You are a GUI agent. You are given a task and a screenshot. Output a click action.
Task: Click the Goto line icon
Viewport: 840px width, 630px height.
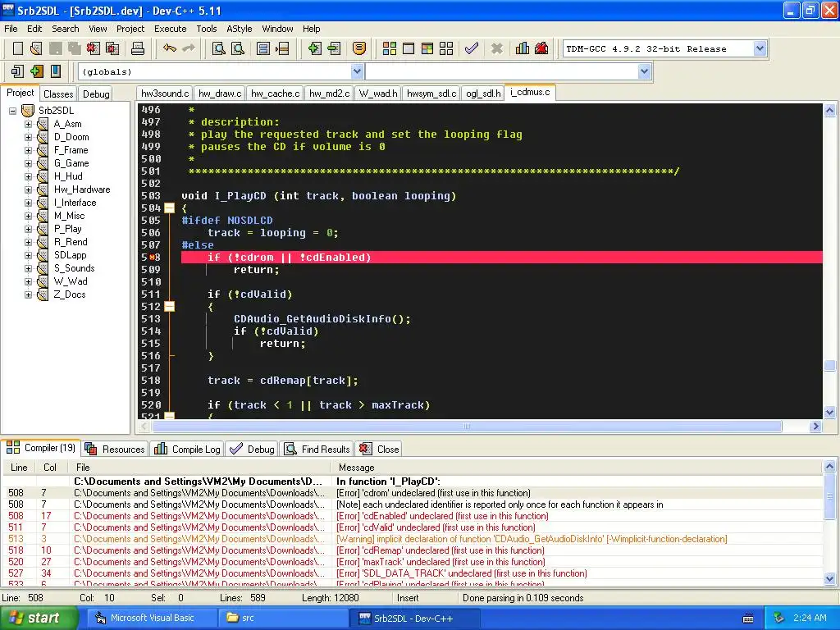[282, 48]
